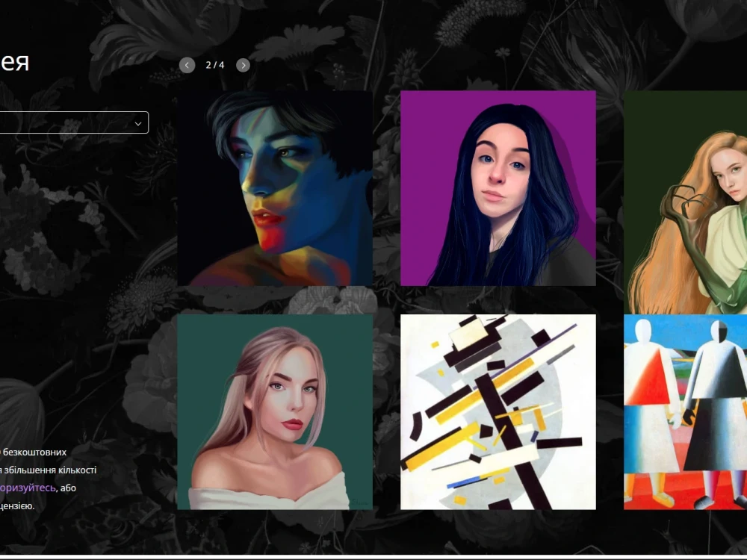This screenshot has height=560, width=747.
Task: Click the purple authorization link in the text
Action: (x=27, y=488)
